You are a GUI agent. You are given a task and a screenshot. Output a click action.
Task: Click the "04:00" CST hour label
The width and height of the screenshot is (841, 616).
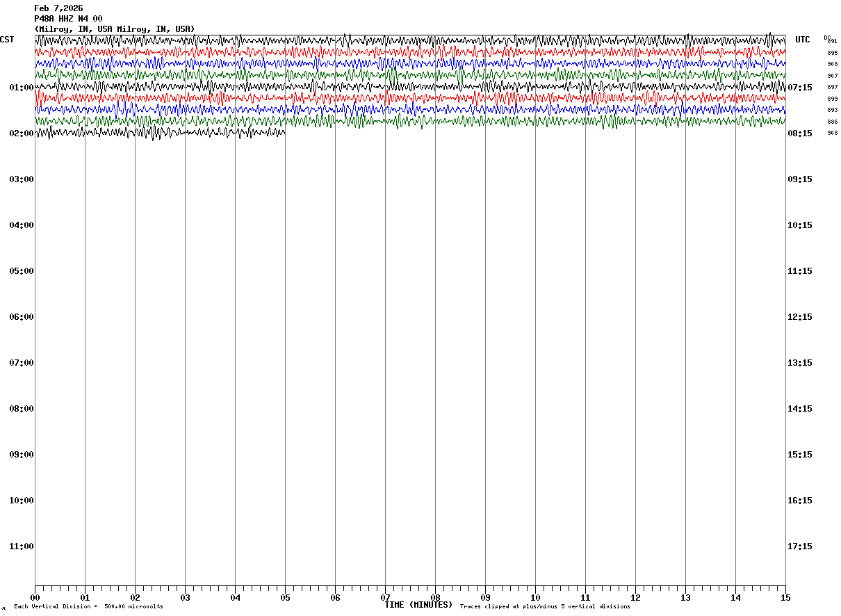click(22, 225)
